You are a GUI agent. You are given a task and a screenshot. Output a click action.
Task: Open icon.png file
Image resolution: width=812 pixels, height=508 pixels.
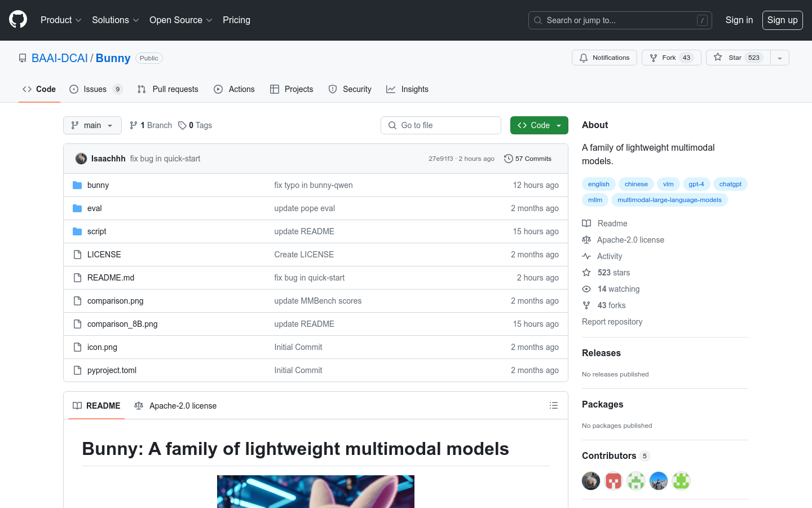pos(102,347)
